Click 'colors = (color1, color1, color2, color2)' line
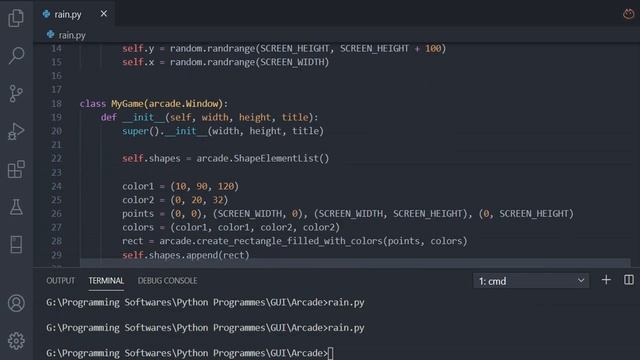 click(231, 227)
